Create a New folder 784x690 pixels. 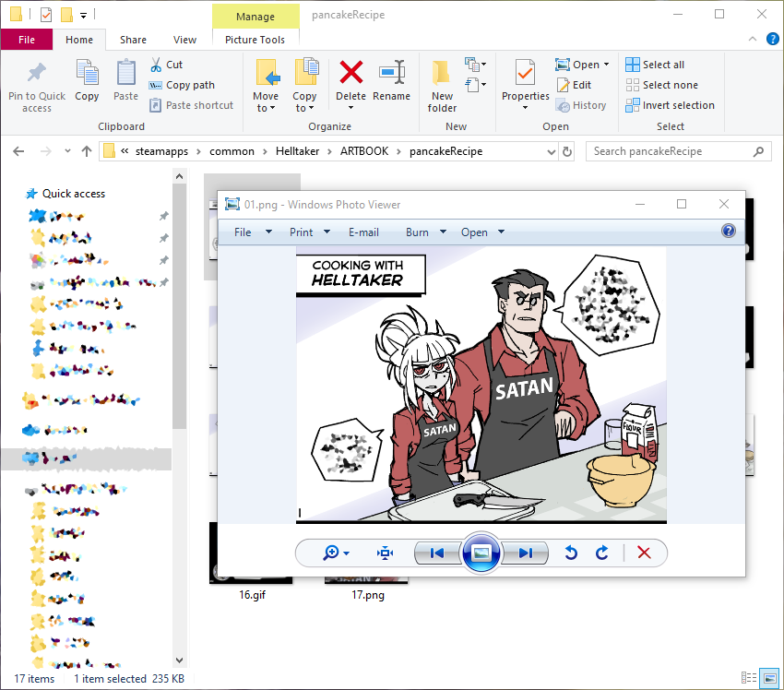[x=442, y=86]
